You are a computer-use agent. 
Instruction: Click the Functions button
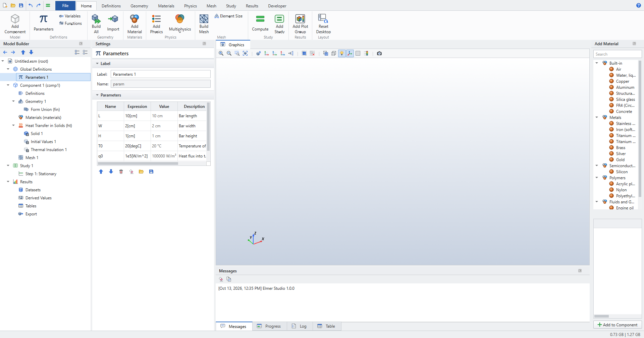pos(70,23)
